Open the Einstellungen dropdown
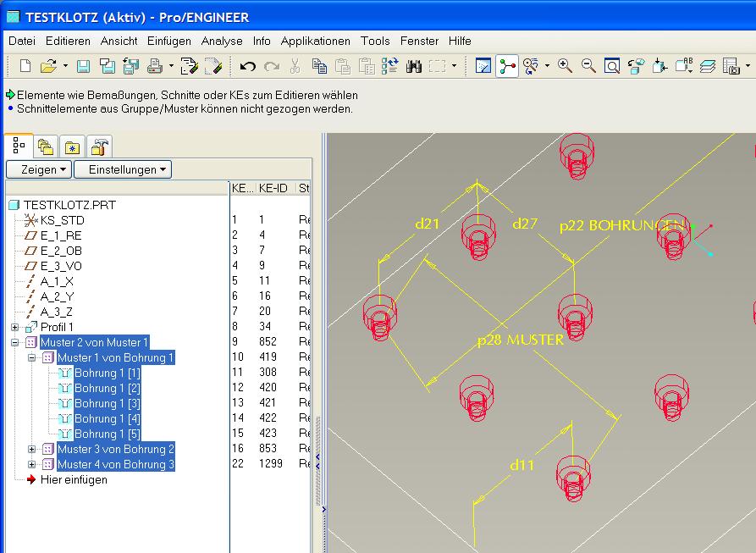This screenshot has height=553, width=756. 123,169
